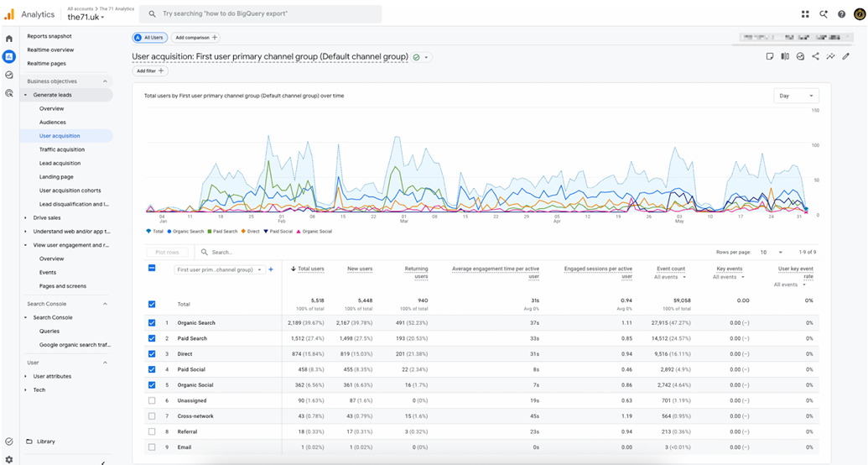Open the Home icon in left rail
Viewport: 868px width, 465px height.
(9, 39)
